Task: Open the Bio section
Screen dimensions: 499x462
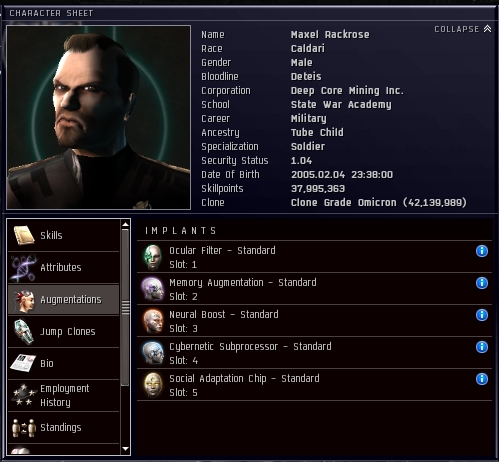Action: (64, 363)
